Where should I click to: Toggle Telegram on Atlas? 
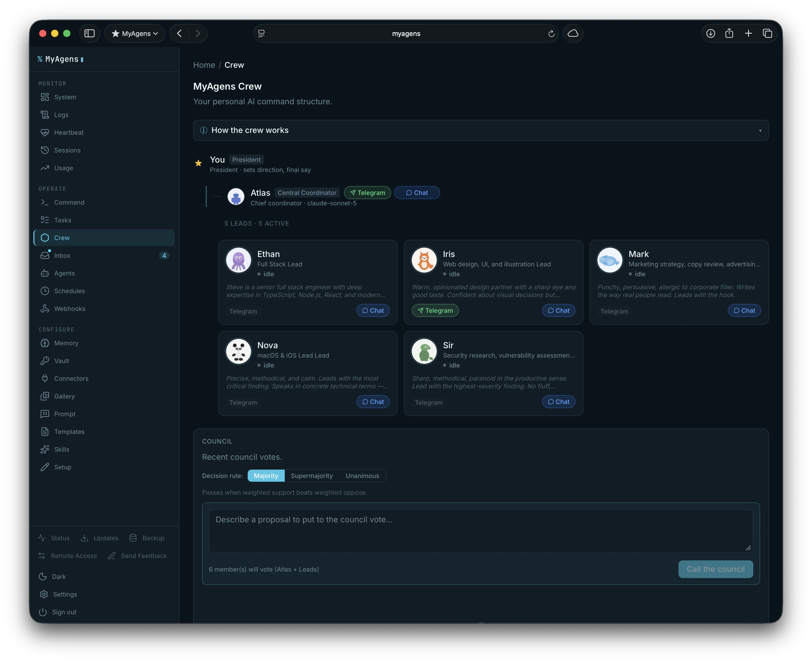(367, 193)
